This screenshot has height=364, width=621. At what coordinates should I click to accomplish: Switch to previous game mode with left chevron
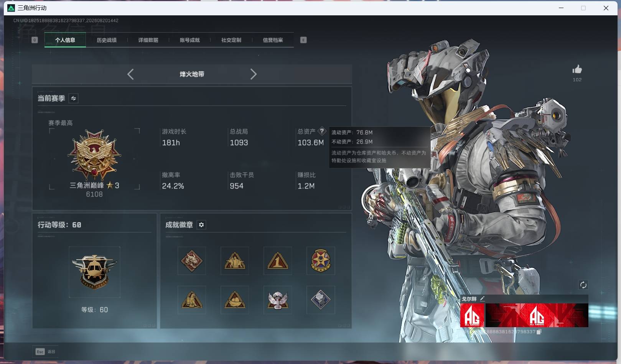click(x=130, y=74)
